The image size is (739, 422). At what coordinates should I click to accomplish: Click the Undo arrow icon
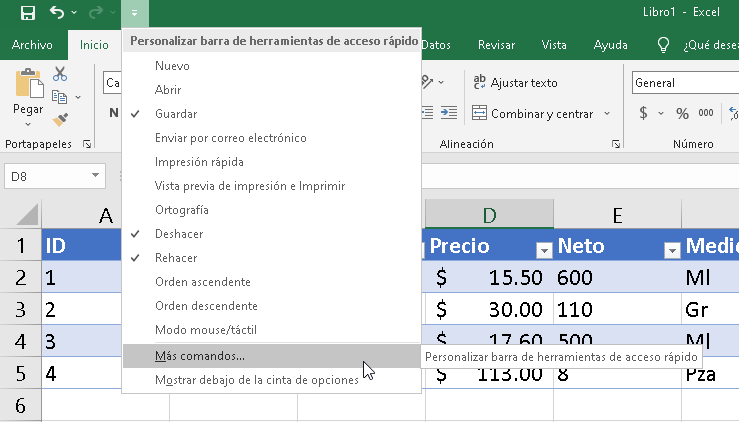(57, 12)
